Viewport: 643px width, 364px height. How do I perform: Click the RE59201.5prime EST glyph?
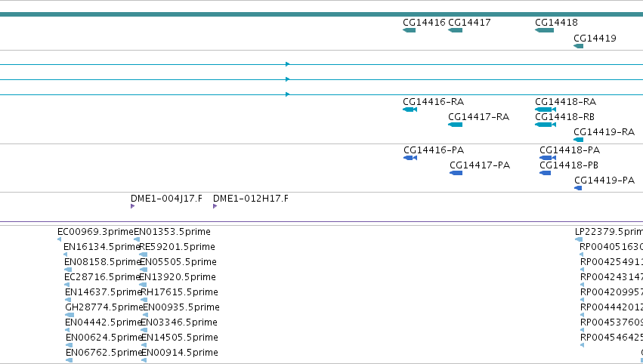pos(143,254)
